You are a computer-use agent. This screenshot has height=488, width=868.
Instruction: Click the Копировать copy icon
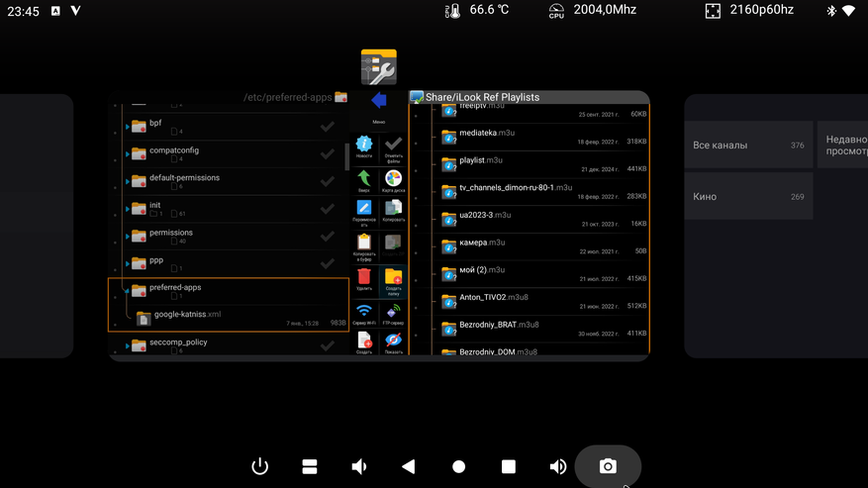pos(394,208)
